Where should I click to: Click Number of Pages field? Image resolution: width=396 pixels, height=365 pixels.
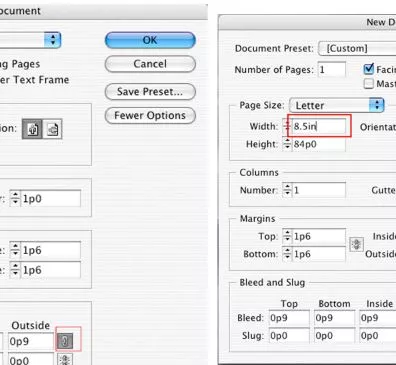point(332,70)
